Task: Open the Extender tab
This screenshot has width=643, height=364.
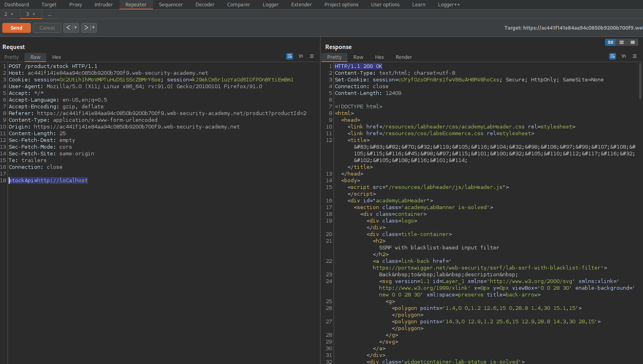Action: click(x=302, y=5)
